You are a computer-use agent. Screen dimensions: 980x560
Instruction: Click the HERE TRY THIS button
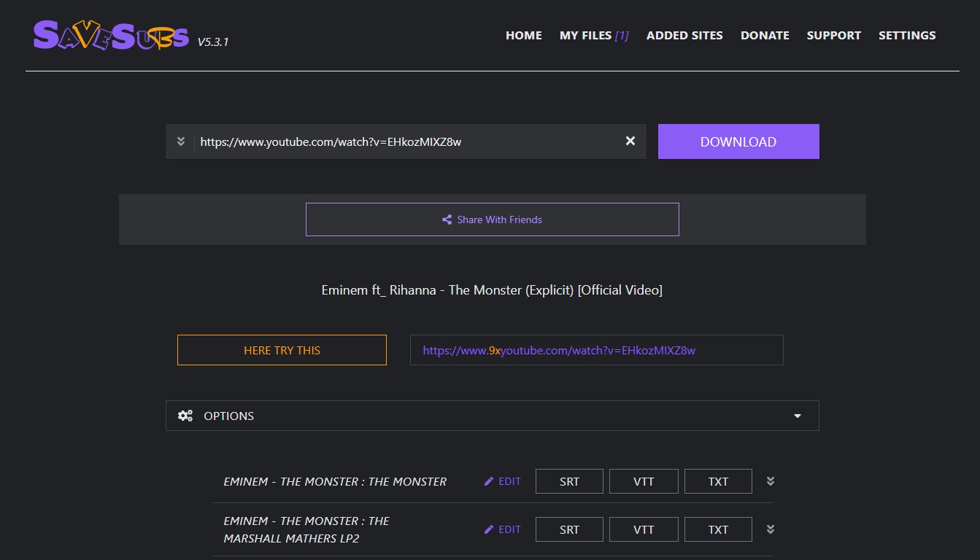click(282, 350)
